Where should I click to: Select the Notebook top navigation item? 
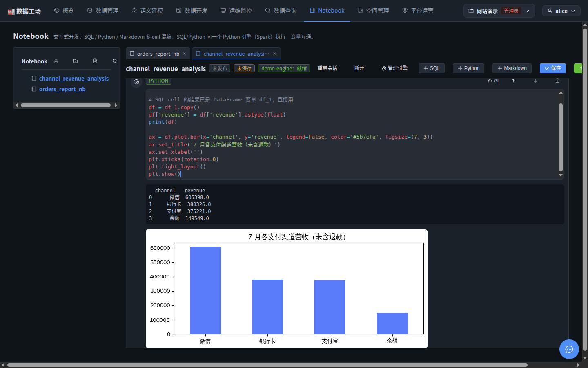[x=327, y=11]
